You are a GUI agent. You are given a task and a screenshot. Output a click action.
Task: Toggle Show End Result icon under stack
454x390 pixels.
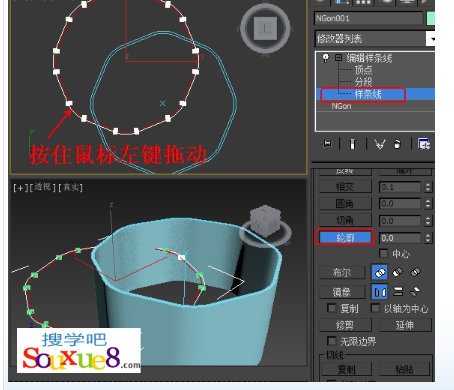pyautogui.click(x=353, y=144)
